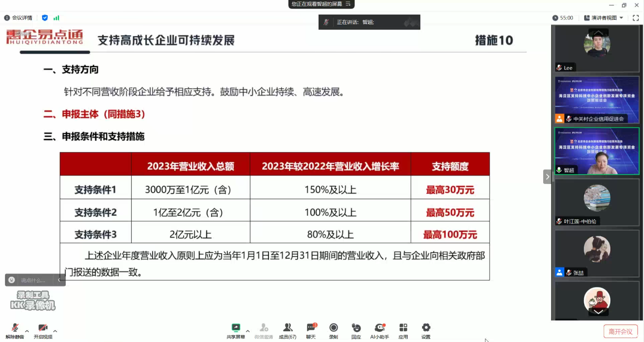The image size is (644, 342).
Task: Collapse the participant video sidebar arrow
Action: (x=547, y=177)
